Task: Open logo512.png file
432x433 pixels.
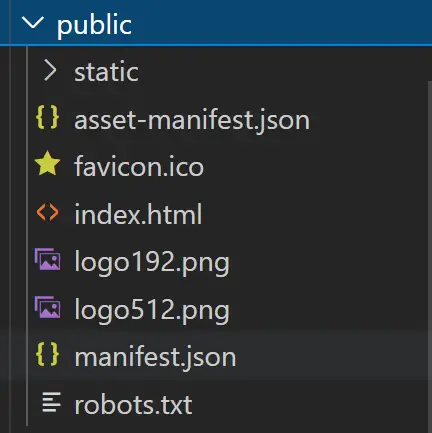Action: pos(152,311)
